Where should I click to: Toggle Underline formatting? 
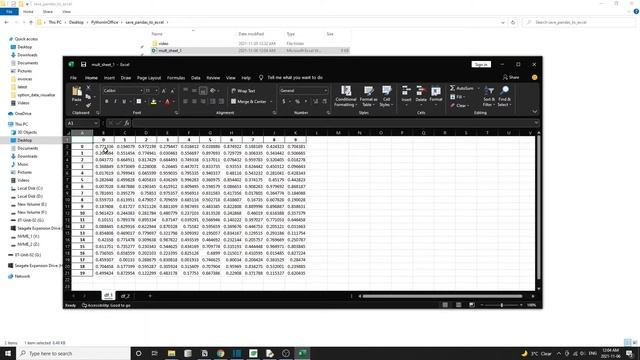[x=124, y=101]
